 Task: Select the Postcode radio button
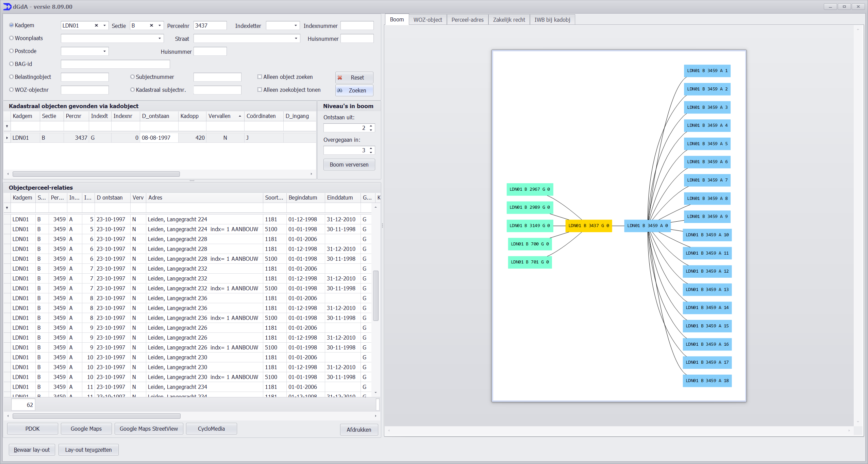(x=12, y=51)
